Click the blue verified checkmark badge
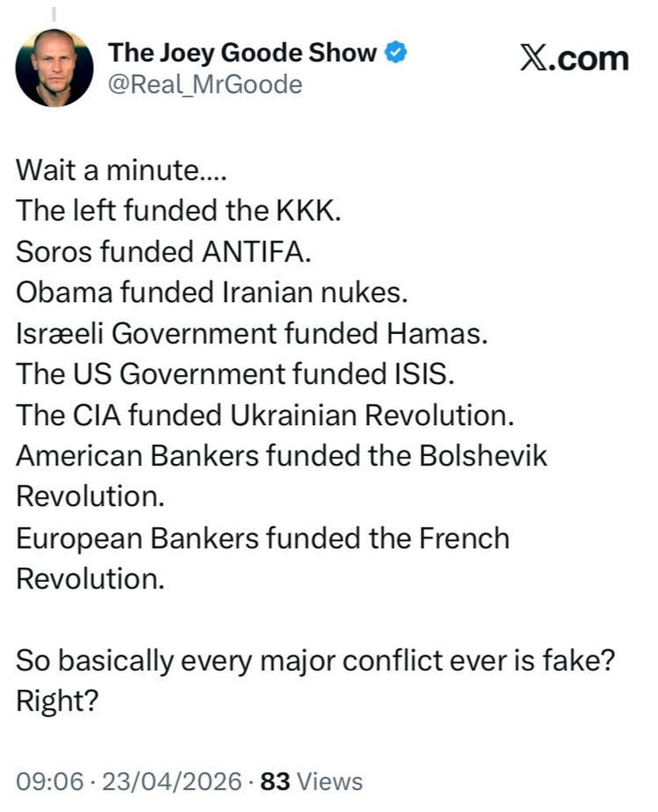This screenshot has height=812, width=658. pyautogui.click(x=396, y=53)
